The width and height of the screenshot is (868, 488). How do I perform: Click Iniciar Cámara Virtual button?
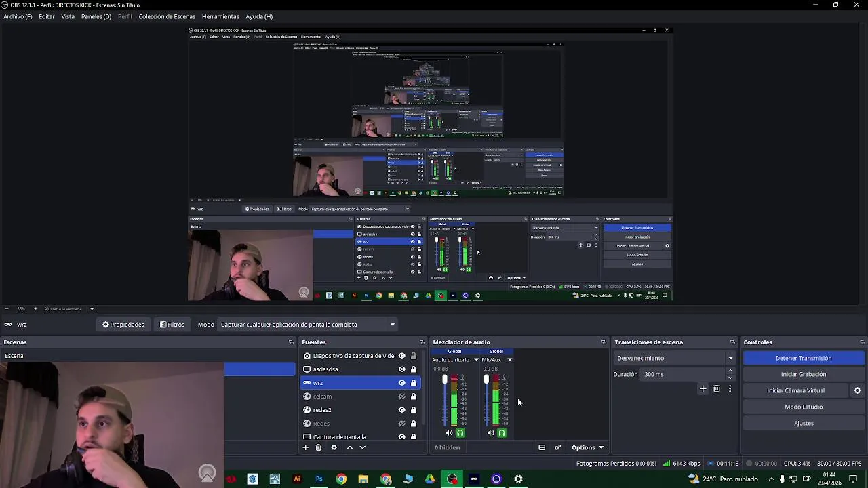(796, 390)
